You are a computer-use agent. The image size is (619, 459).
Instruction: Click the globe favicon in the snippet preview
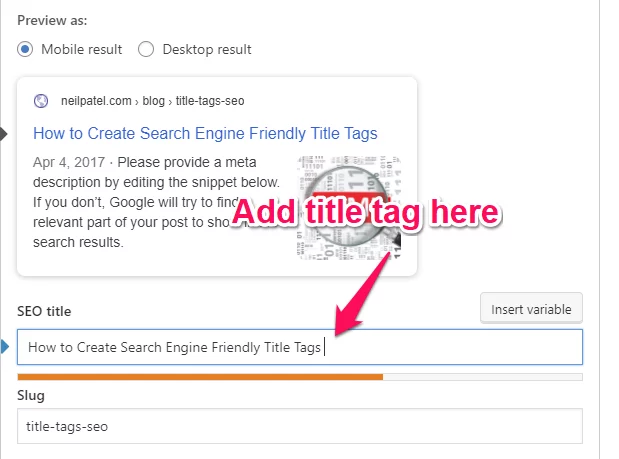pos(41,101)
